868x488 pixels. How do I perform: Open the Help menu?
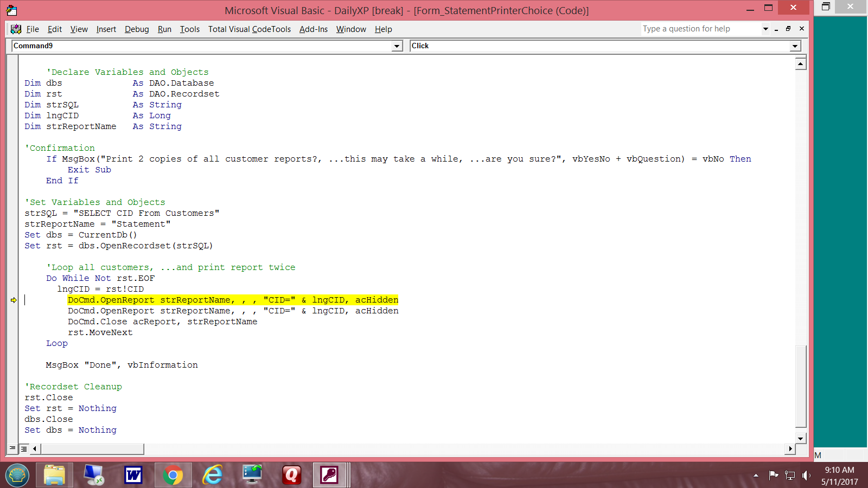384,29
